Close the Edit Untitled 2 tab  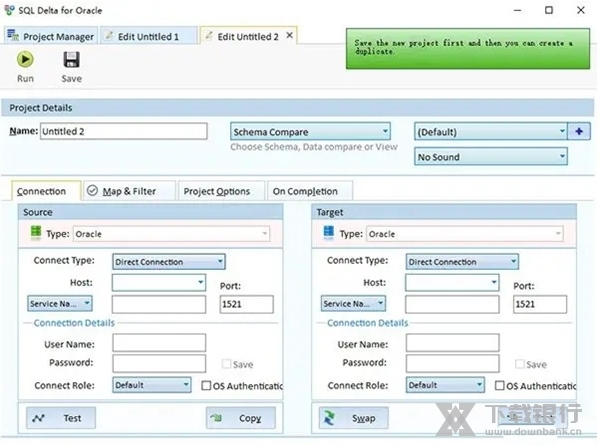coord(290,35)
